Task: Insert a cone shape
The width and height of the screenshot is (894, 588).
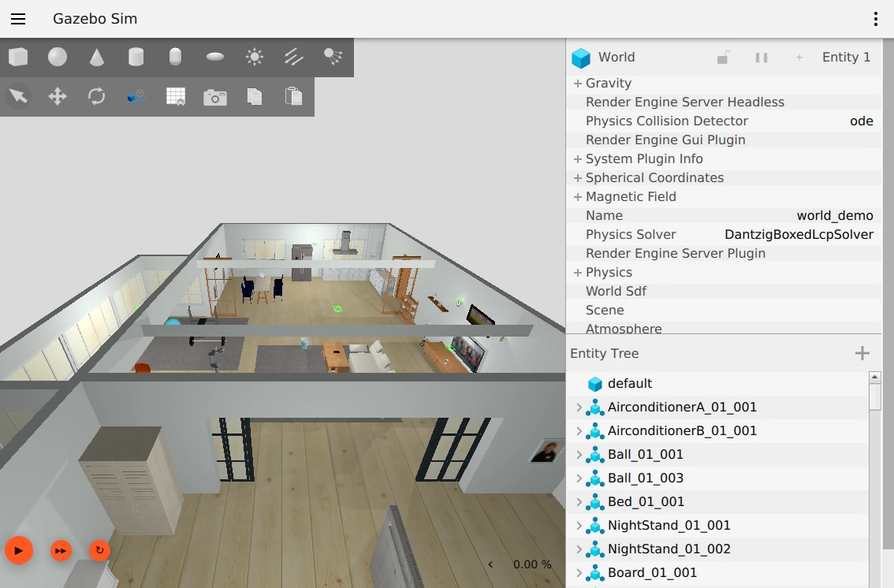Action: (x=97, y=57)
